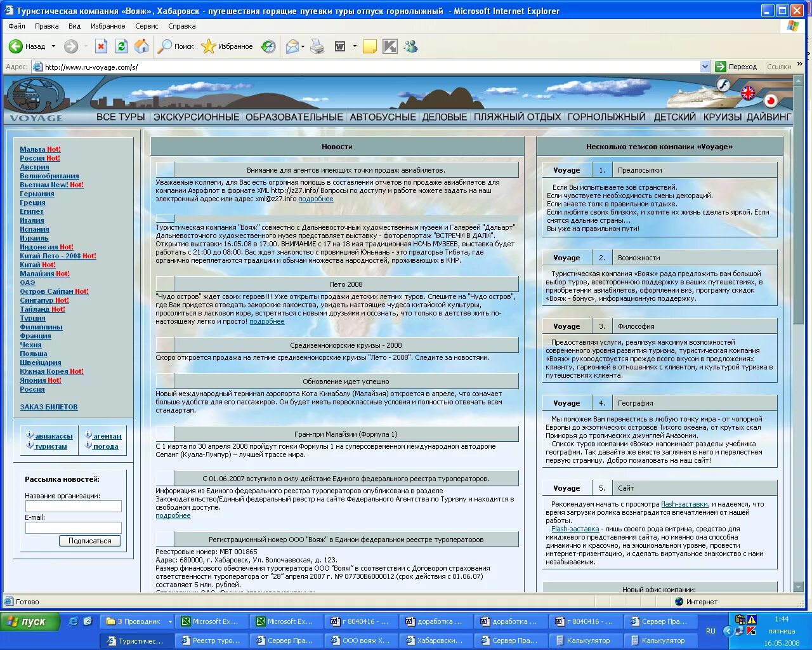Expand the Ссылки toolbar chevron
Image resolution: width=812 pixels, height=650 pixels.
tap(800, 64)
